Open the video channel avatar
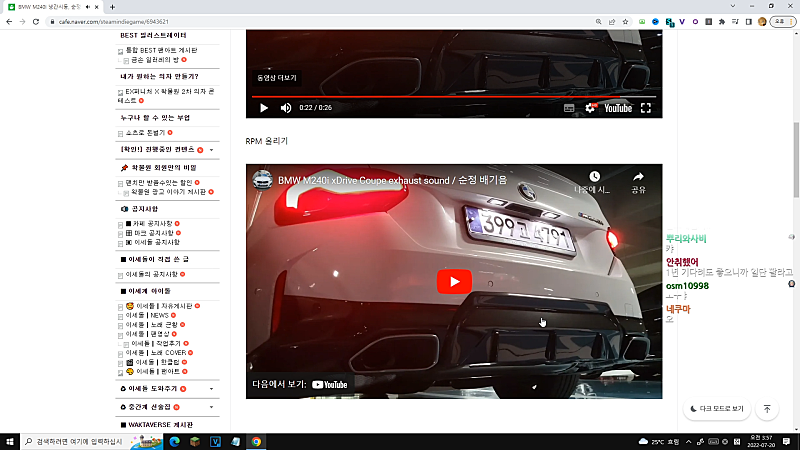Viewport: 800px width, 450px height. pos(263,180)
